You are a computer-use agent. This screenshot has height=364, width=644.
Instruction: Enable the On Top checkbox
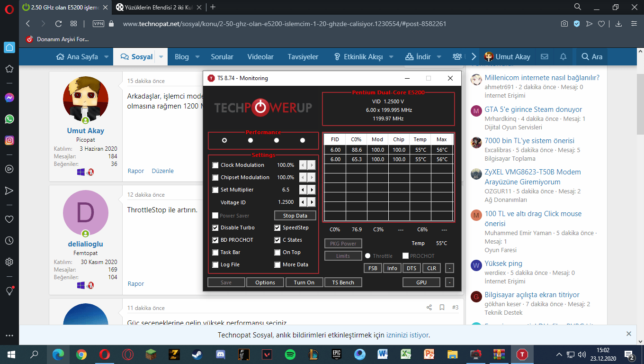pyautogui.click(x=277, y=253)
